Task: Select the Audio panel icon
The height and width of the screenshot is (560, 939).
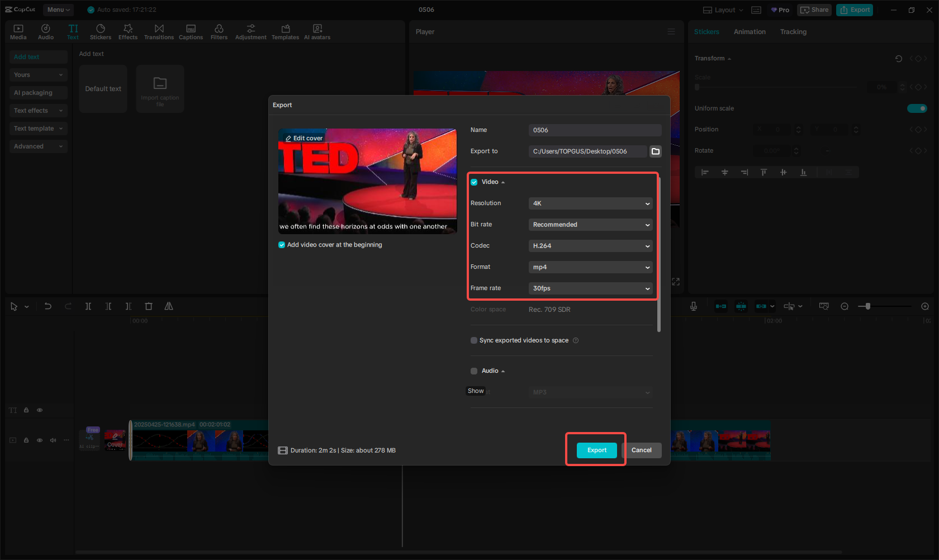Action: [x=45, y=31]
